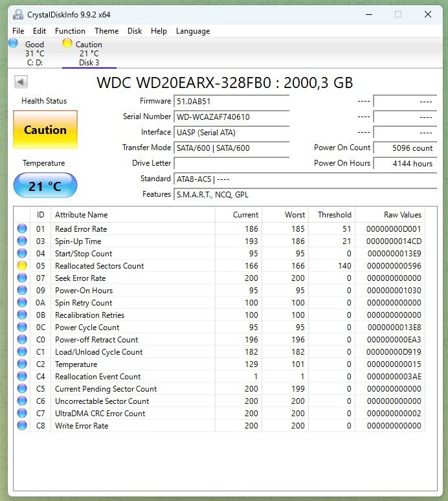The height and width of the screenshot is (501, 448).
Task: Click raw value 000000000596
Action: click(x=394, y=266)
